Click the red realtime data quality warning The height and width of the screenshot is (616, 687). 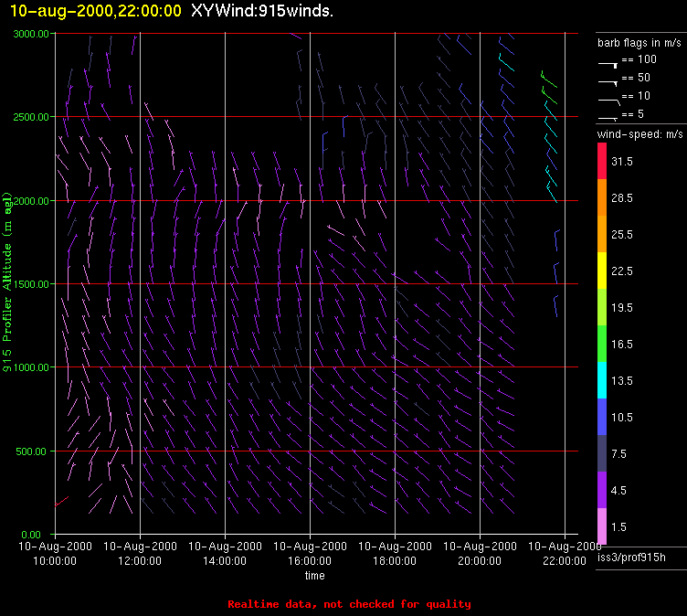(x=349, y=604)
